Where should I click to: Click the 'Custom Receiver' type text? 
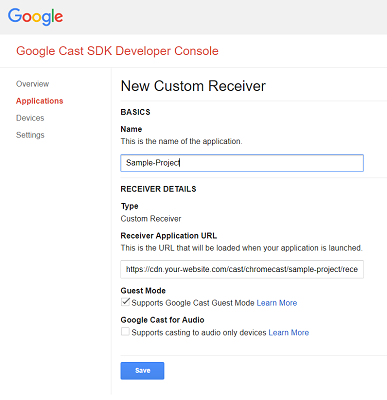[x=151, y=219]
